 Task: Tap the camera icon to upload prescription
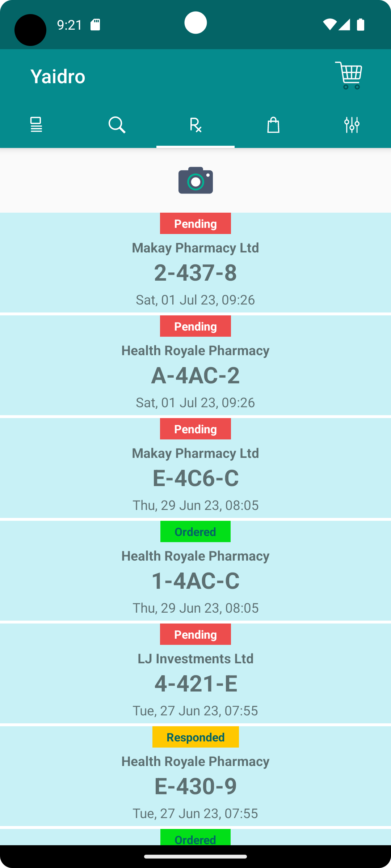point(195,180)
